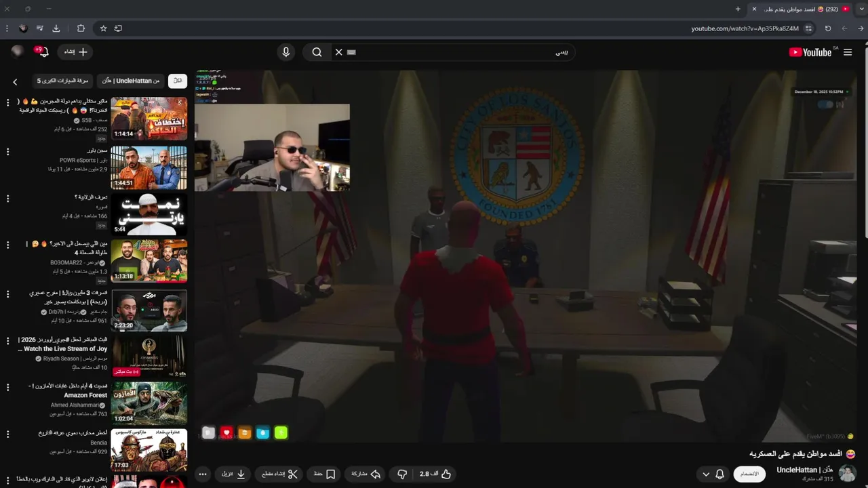Open Joy Awards live stream thumbnail
The width and height of the screenshot is (868, 488).
click(149, 357)
